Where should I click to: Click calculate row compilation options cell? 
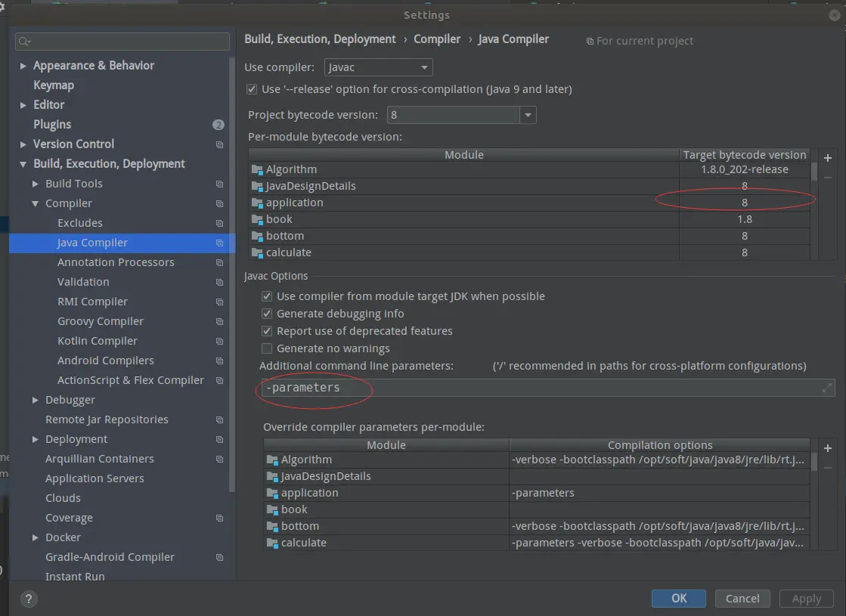[659, 543]
